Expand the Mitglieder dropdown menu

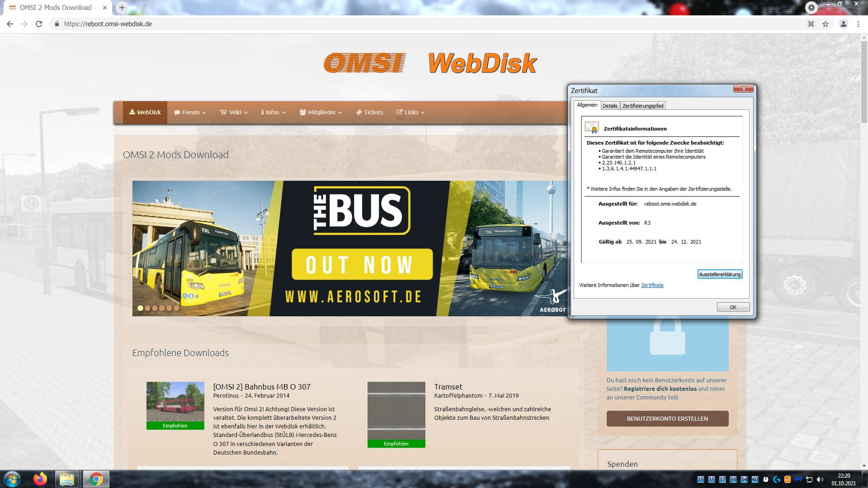click(321, 112)
